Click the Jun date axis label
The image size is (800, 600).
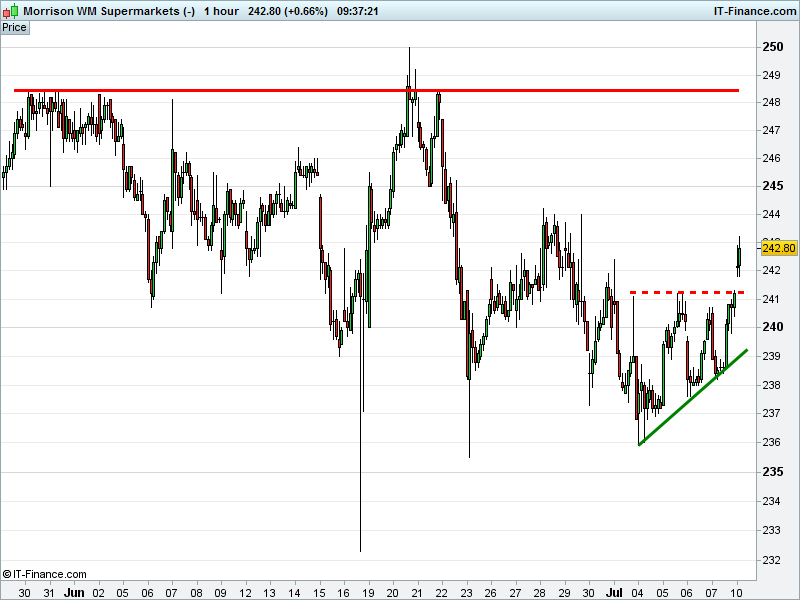(74, 593)
